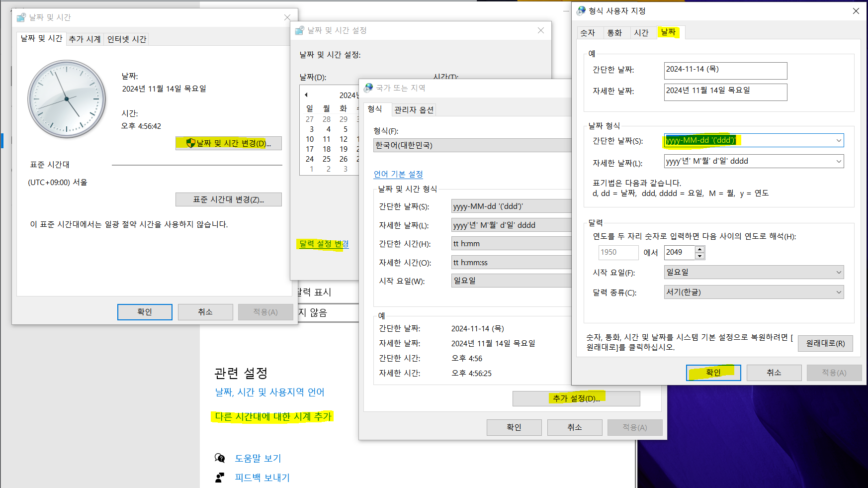Click 확인 in 국가 또는 지역 window

tap(514, 427)
